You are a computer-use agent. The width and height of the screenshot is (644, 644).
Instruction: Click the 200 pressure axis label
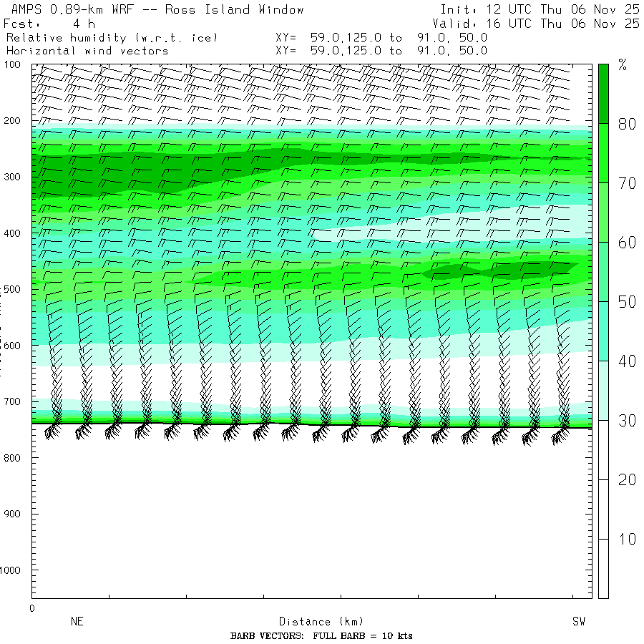12,121
